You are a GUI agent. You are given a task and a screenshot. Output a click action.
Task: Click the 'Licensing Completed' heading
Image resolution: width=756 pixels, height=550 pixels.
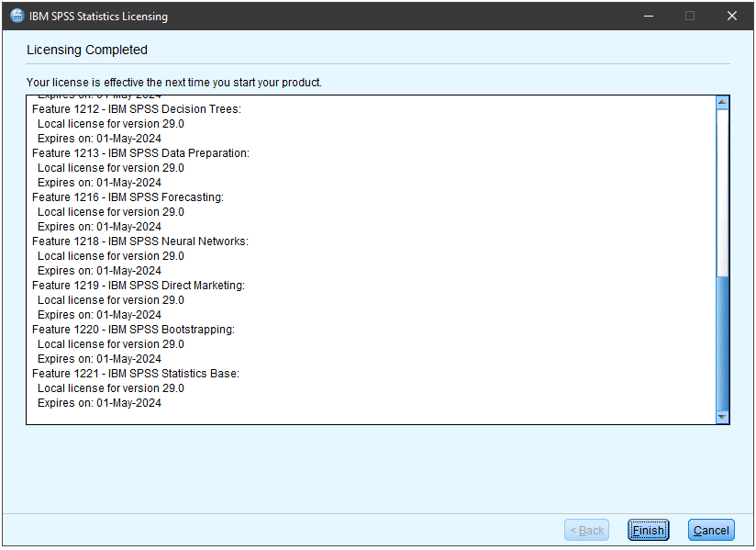click(87, 50)
